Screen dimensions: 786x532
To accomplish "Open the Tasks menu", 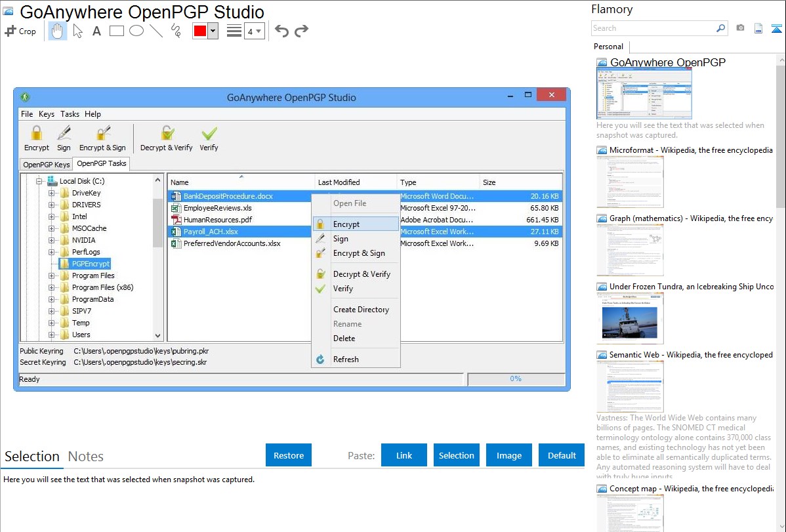I will click(70, 114).
